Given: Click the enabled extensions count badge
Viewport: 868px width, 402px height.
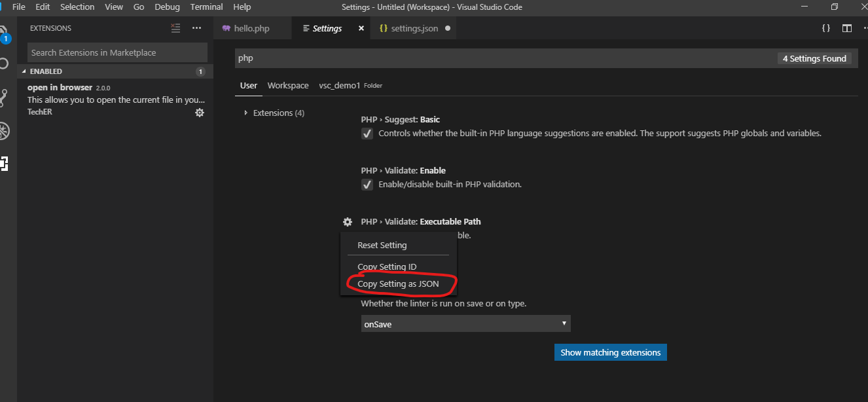Looking at the screenshot, I should [201, 71].
